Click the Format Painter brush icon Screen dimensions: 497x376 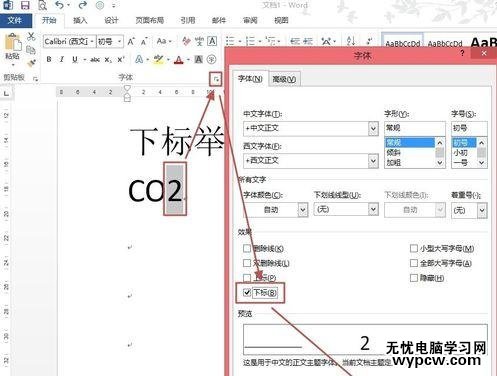[x=31, y=63]
